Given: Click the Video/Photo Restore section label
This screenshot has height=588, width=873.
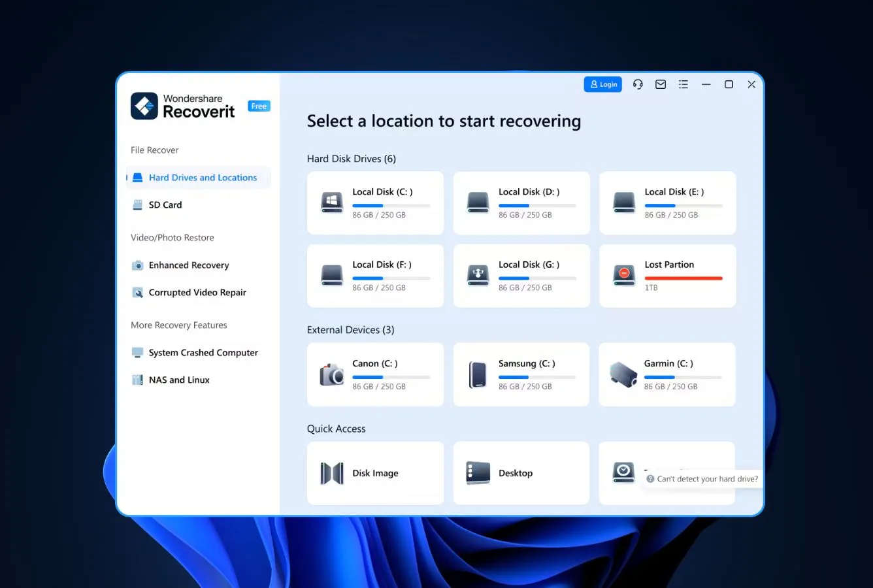Looking at the screenshot, I should tap(173, 238).
